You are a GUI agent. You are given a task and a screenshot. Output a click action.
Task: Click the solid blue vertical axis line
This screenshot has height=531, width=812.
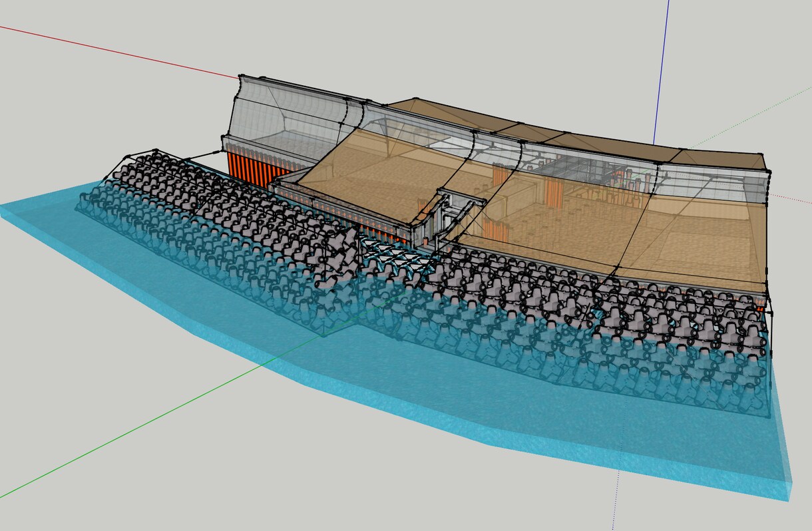pyautogui.click(x=662, y=72)
